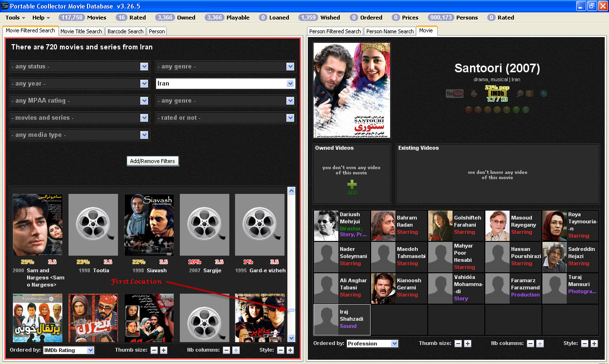Rate movie with red angry smiley
Screen dimensions: 609x364
[x=469, y=110]
